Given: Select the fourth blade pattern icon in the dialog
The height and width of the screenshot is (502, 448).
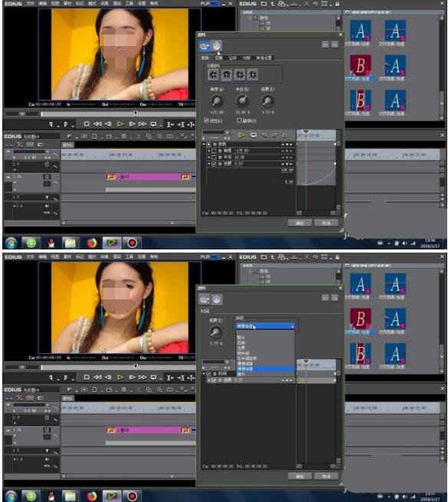Looking at the screenshot, I should click(x=252, y=75).
